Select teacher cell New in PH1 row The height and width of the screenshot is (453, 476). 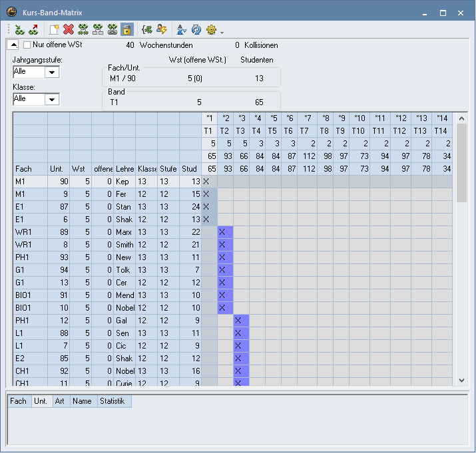point(124,257)
